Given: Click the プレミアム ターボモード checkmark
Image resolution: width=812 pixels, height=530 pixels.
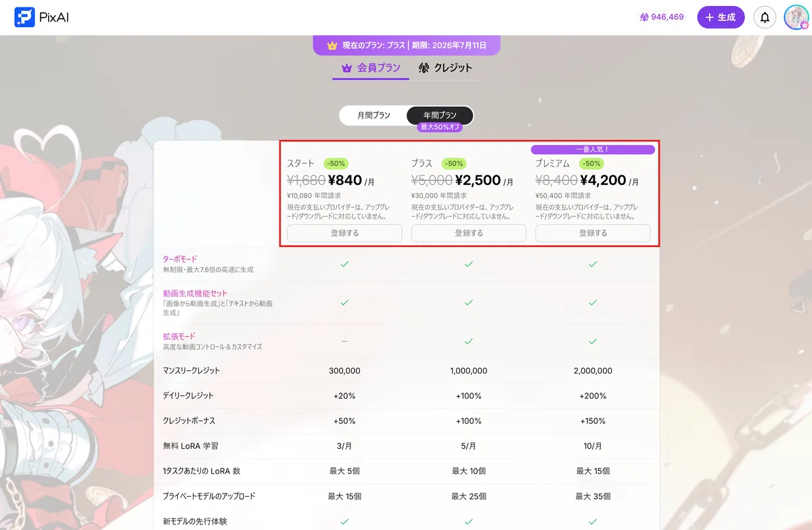Looking at the screenshot, I should point(593,264).
